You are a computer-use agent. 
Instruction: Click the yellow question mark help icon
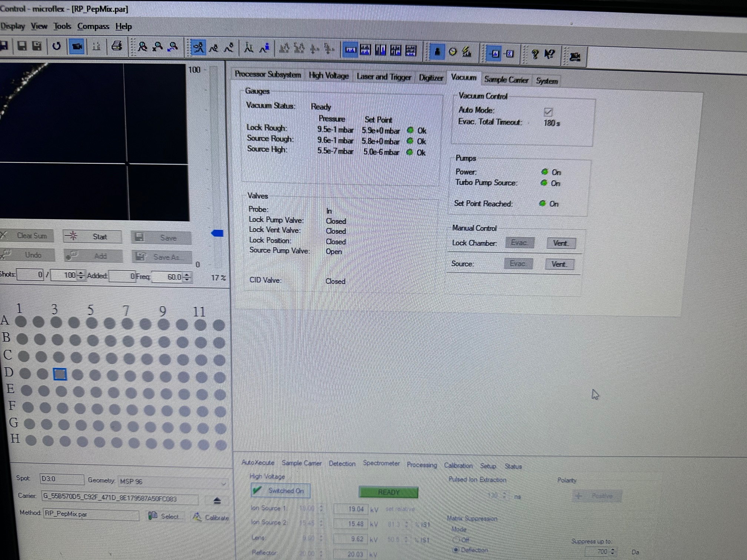pyautogui.click(x=535, y=54)
